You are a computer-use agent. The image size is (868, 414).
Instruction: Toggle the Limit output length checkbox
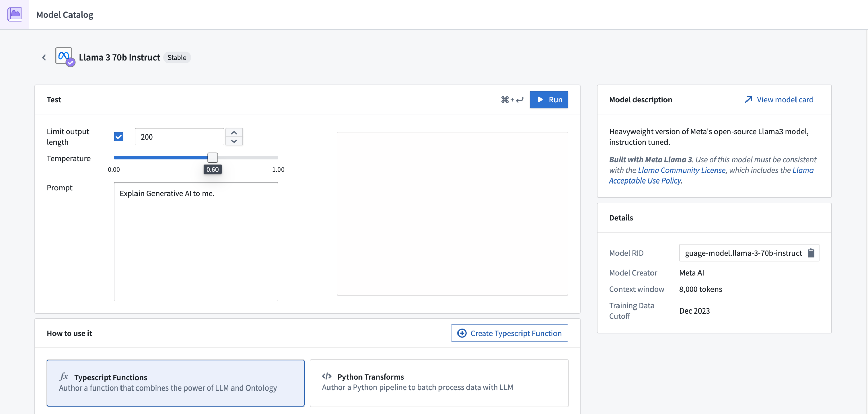click(118, 137)
